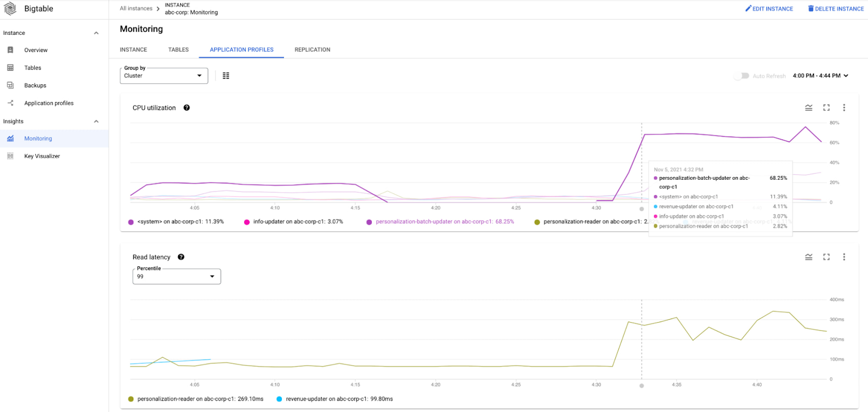Screen dimensions: 868x412
Task: Click the chart layout grid icon
Action: click(226, 76)
